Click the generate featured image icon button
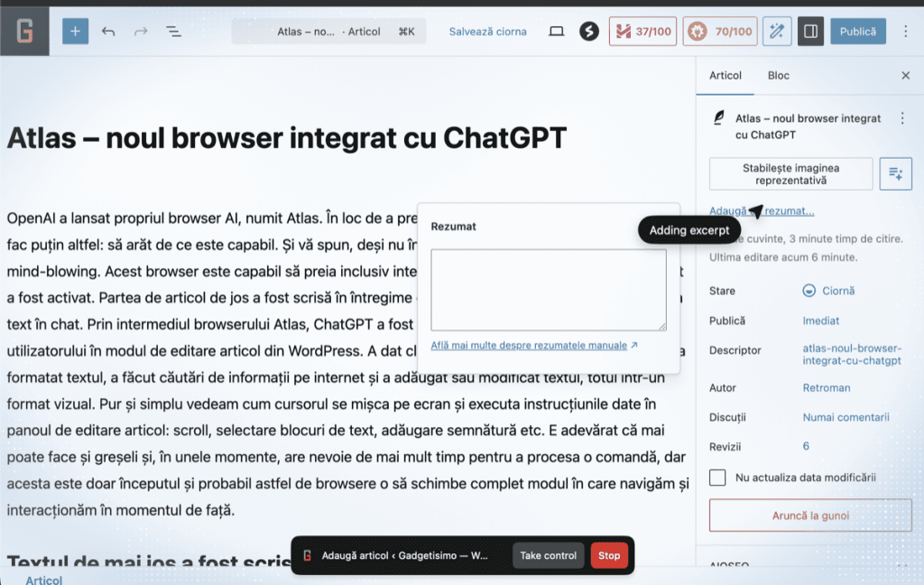Viewport: 924px width, 585px height. (895, 173)
